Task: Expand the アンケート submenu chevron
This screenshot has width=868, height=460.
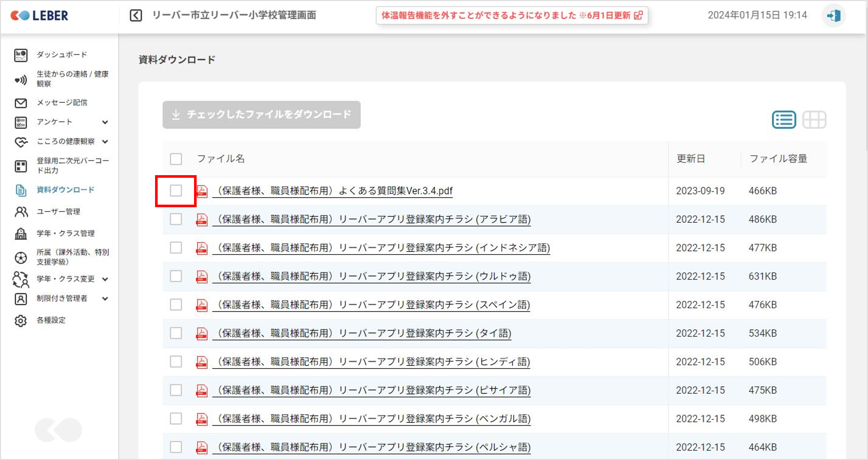Action: [x=105, y=122]
